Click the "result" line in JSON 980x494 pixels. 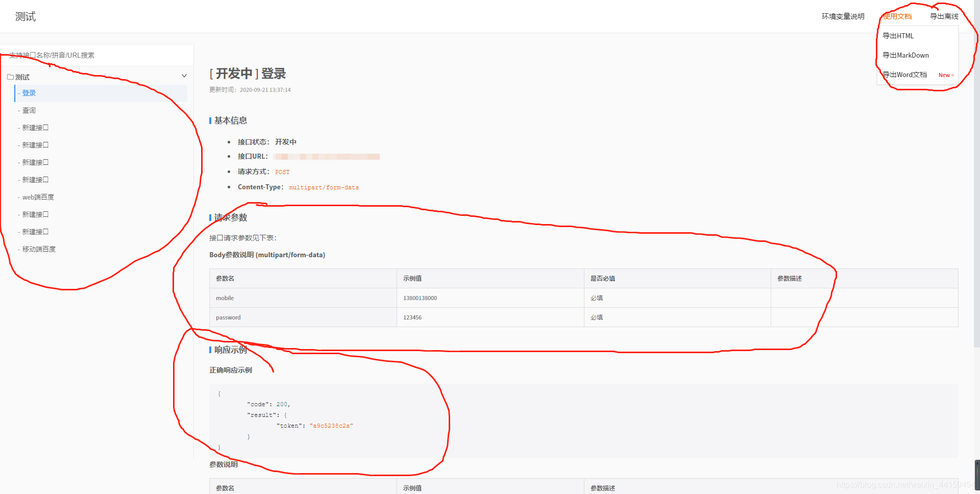(x=267, y=415)
